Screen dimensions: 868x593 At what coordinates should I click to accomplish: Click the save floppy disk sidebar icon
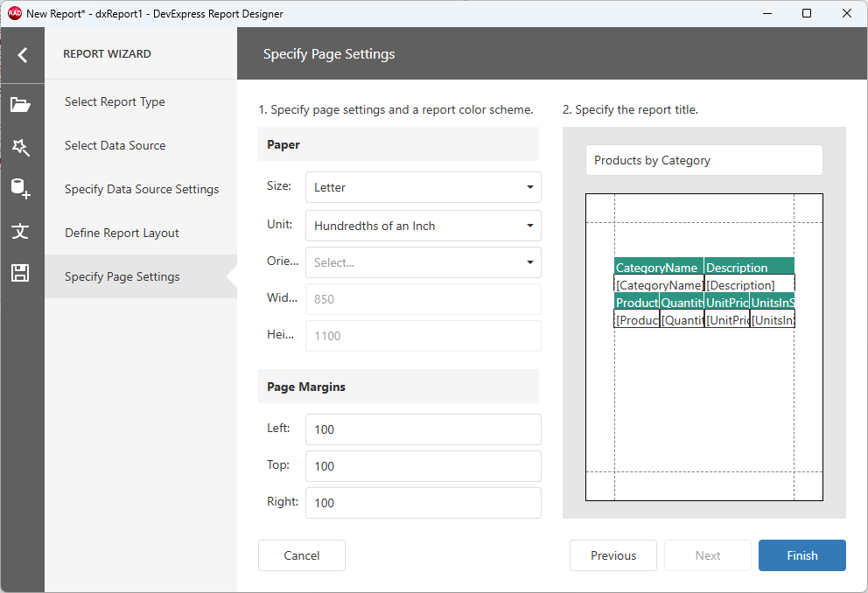coord(20,273)
